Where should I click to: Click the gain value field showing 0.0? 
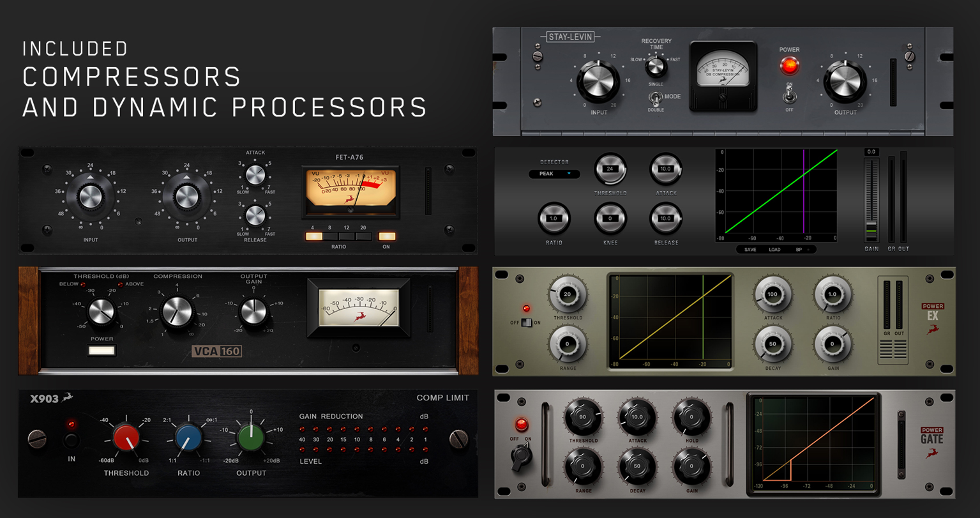tap(871, 152)
